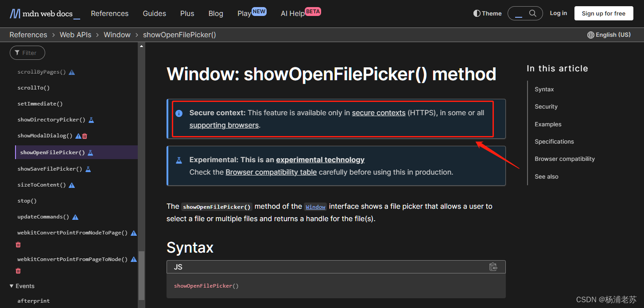Click the header search input box
The width and height of the screenshot is (644, 308).
525,13
